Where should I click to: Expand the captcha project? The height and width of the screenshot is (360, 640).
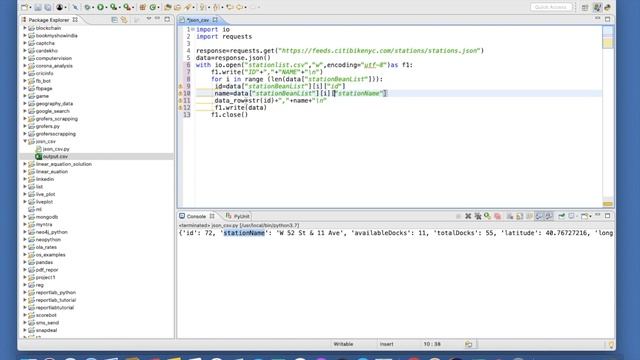click(25, 43)
